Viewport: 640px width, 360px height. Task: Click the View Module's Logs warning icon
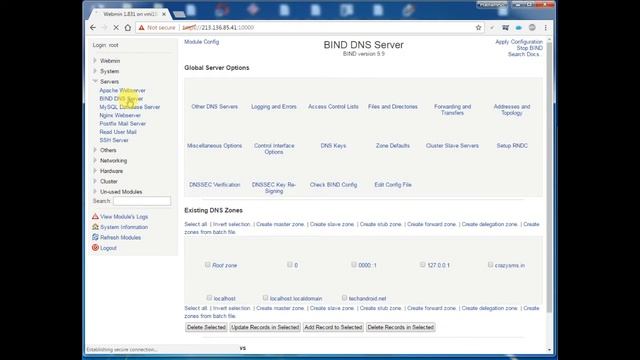pos(95,216)
